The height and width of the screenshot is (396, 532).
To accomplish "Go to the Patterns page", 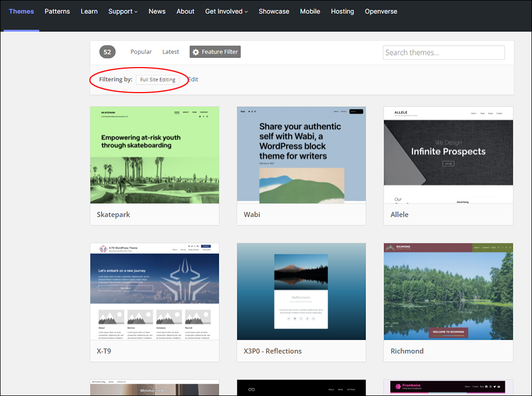I will coord(57,12).
